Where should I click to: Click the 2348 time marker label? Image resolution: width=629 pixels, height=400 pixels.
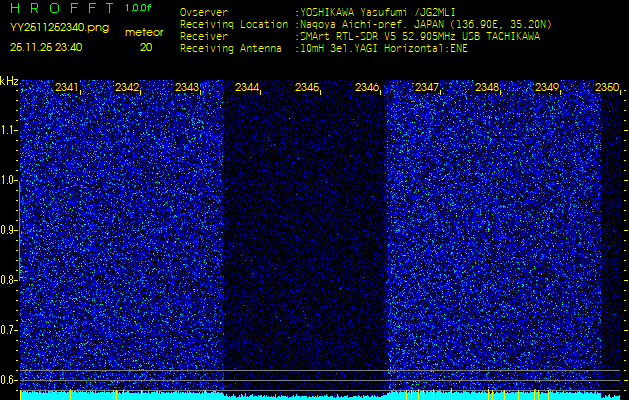point(487,87)
